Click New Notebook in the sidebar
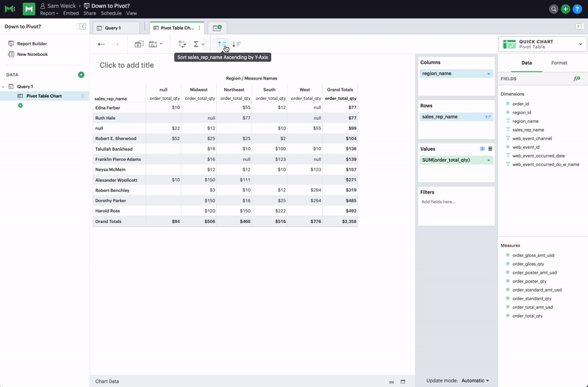This screenshot has height=387, width=588. coord(32,54)
